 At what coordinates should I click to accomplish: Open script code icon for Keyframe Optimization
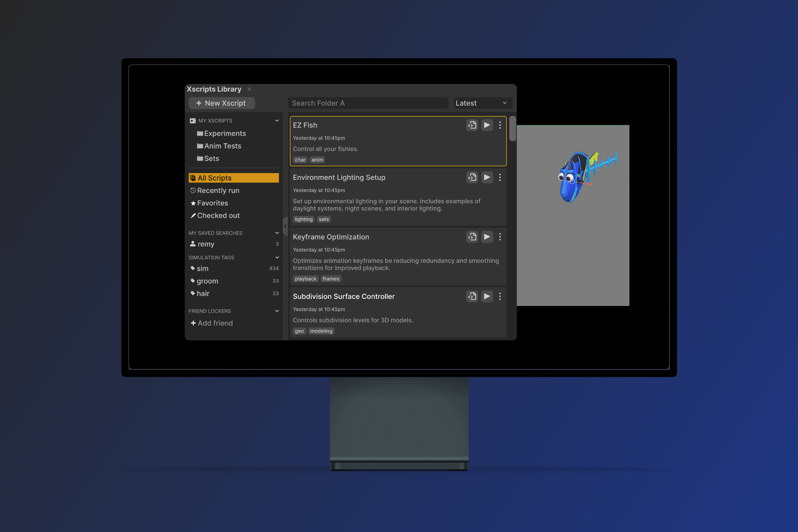[x=472, y=237]
